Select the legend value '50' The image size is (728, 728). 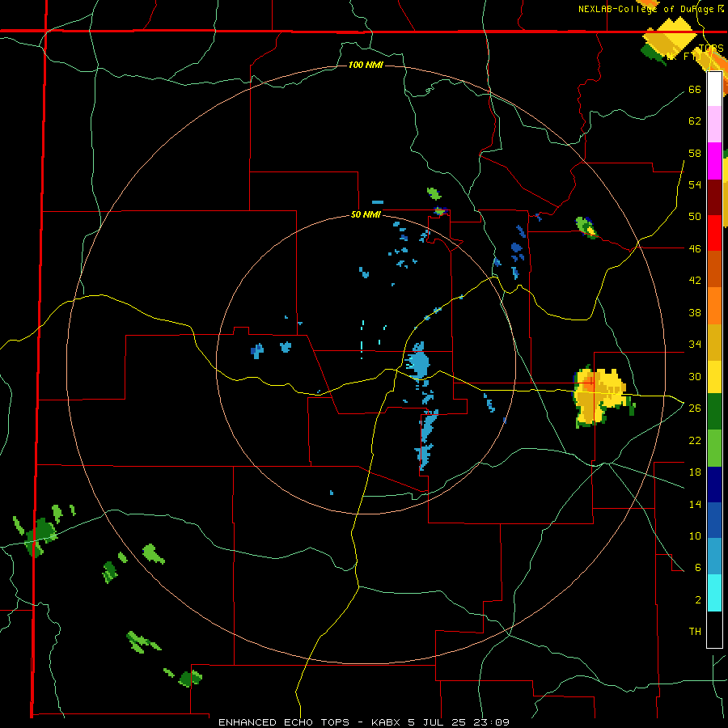point(695,217)
